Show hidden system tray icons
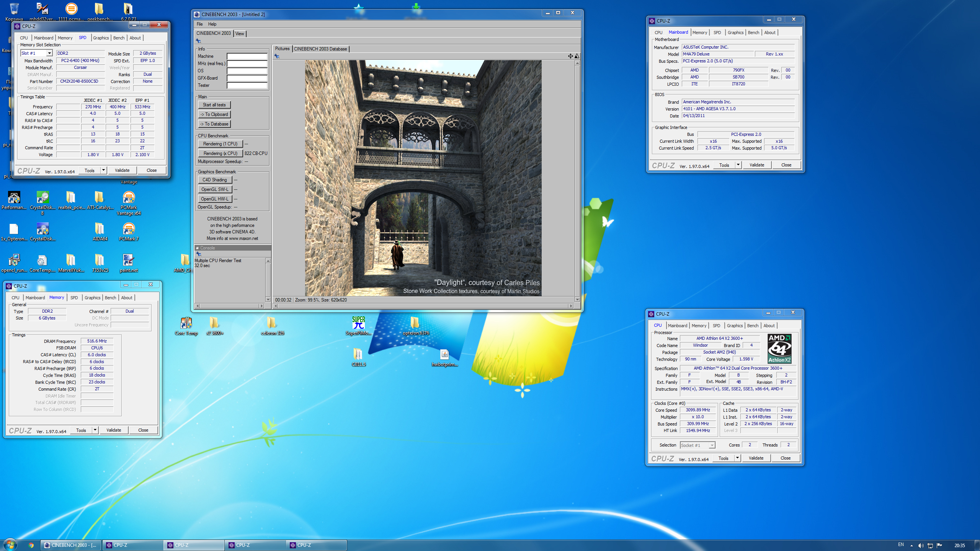This screenshot has height=551, width=980. pos(911,546)
